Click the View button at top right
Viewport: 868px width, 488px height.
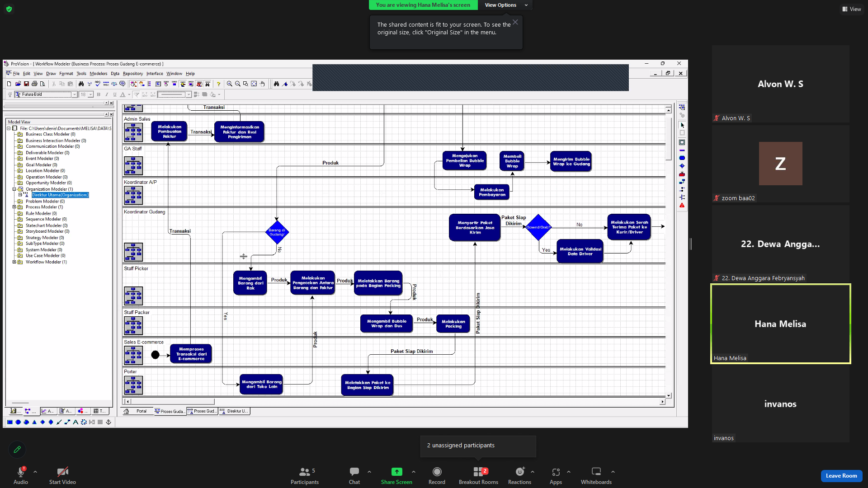[852, 9]
